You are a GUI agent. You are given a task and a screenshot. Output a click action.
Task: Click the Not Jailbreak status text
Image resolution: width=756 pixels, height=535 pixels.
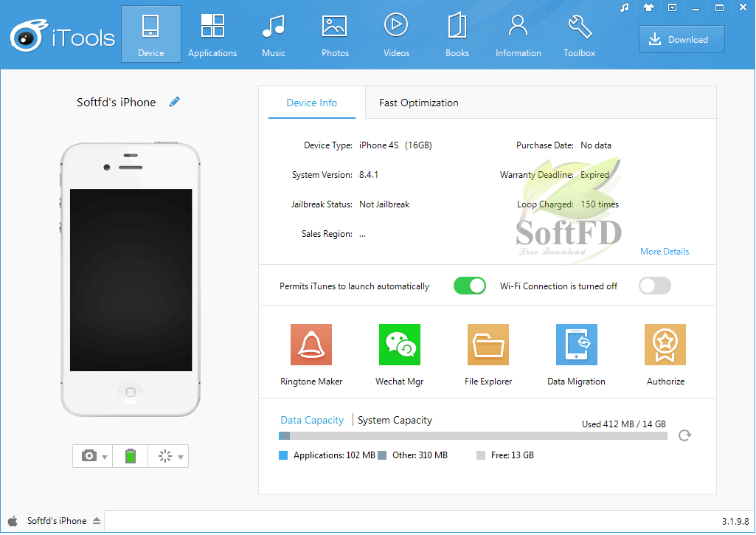tap(384, 204)
